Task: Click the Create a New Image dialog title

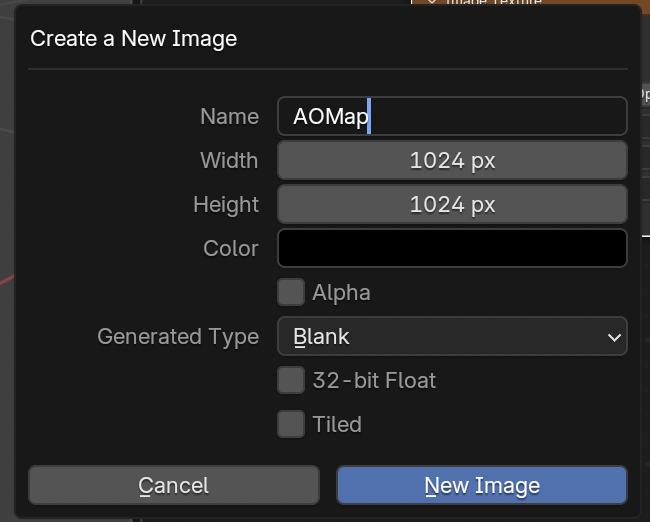Action: tap(134, 40)
